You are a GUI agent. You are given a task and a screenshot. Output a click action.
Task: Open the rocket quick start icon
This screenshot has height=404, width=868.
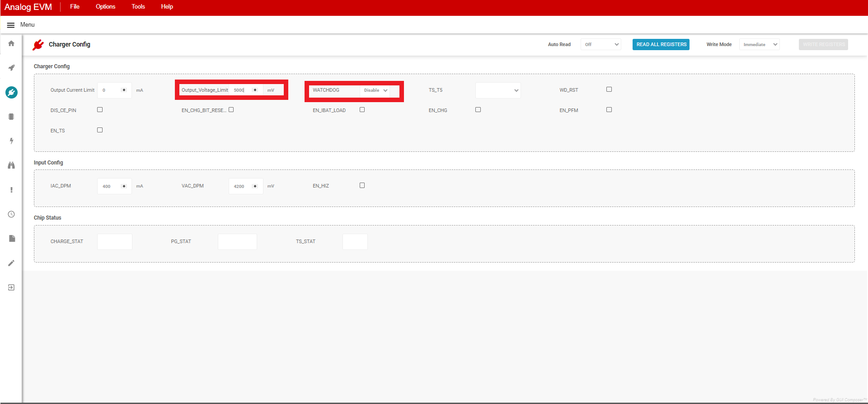pyautogui.click(x=11, y=68)
